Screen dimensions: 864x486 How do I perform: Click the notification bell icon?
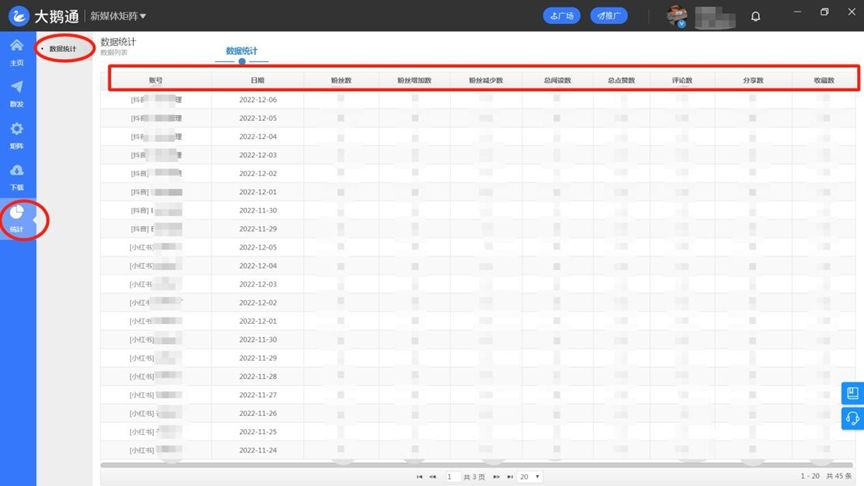click(x=755, y=16)
